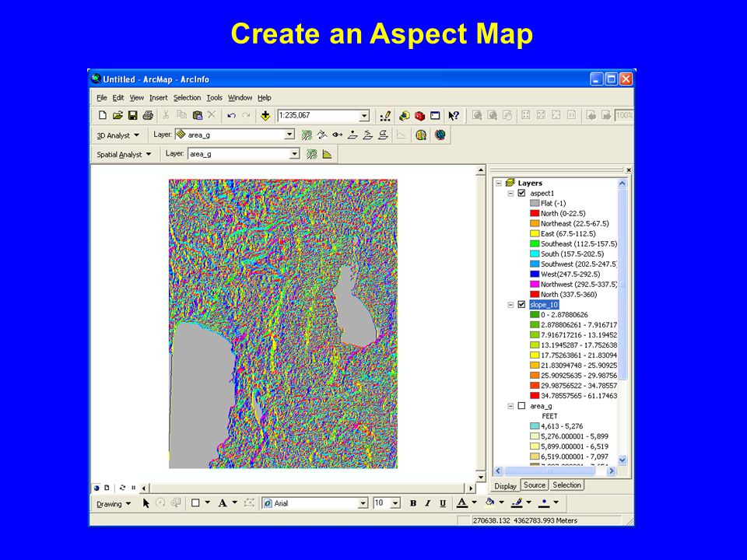The width and height of the screenshot is (747, 560).
Task: Click the Add Data yellow plus icon
Action: click(265, 115)
